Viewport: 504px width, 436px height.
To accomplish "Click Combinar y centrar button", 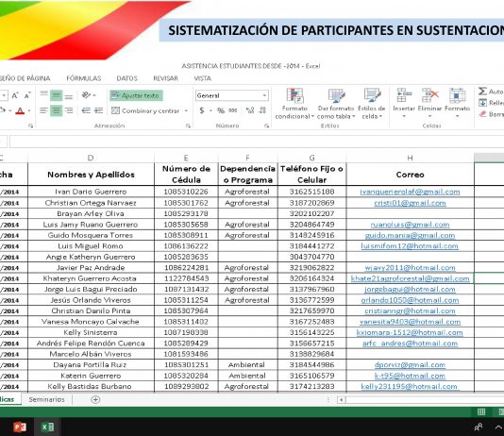I will click(x=145, y=110).
